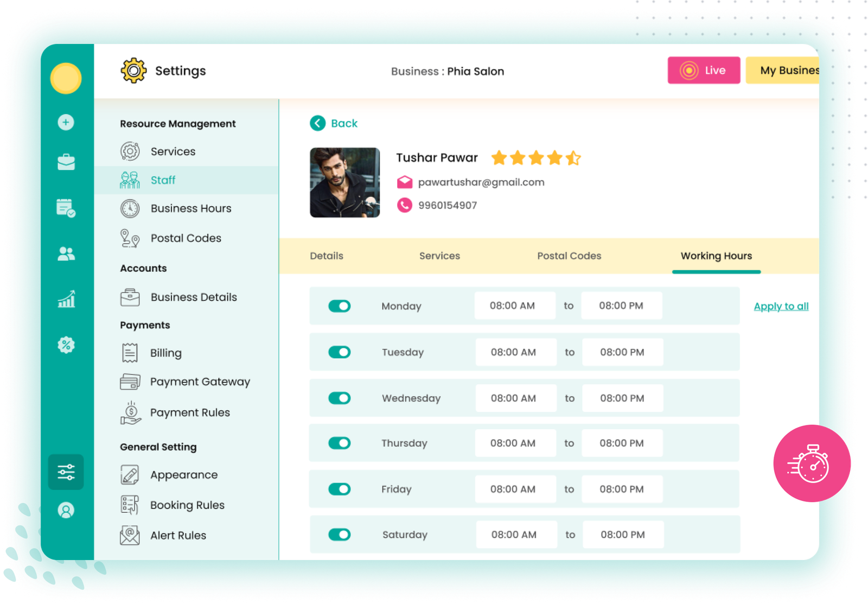Toggle Monday working hours off
This screenshot has width=868, height=604.
(x=339, y=306)
